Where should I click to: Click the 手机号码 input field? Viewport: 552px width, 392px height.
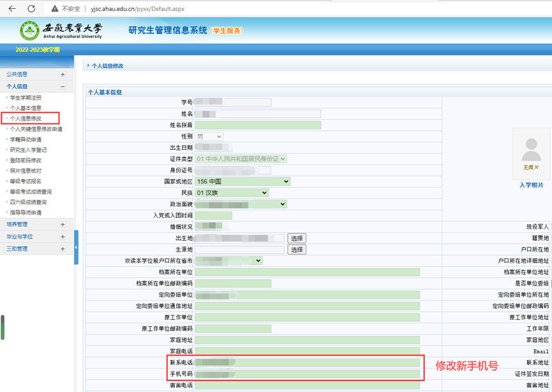(x=307, y=374)
